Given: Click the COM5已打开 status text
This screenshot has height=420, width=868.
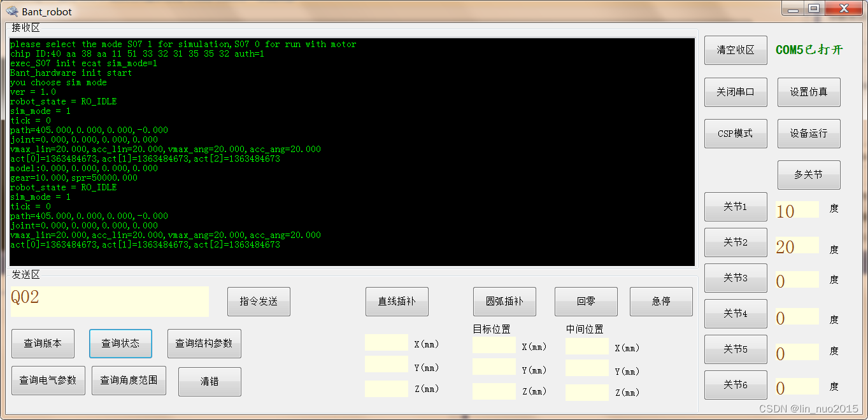Looking at the screenshot, I should (809, 50).
